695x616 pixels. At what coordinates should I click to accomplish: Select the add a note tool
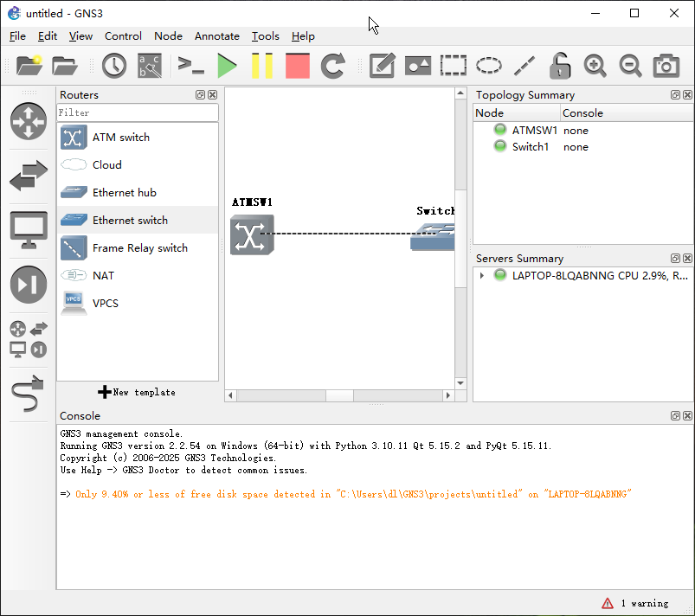click(382, 66)
